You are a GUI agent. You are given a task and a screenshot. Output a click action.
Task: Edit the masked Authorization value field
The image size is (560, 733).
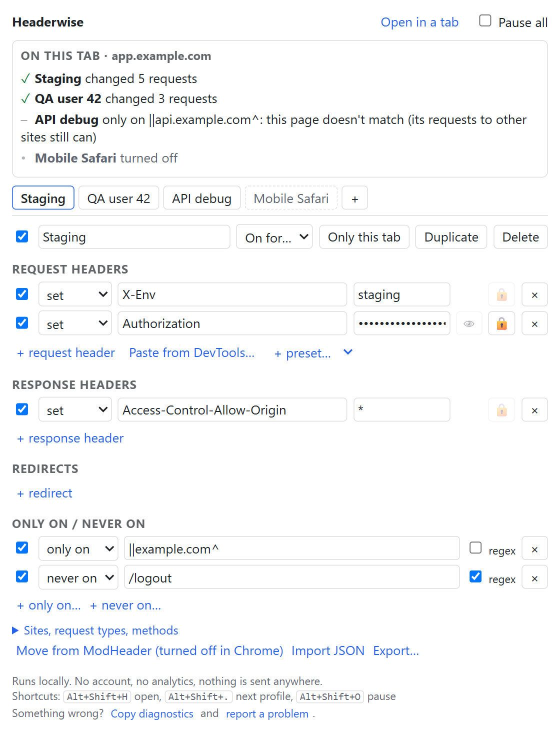(x=401, y=323)
